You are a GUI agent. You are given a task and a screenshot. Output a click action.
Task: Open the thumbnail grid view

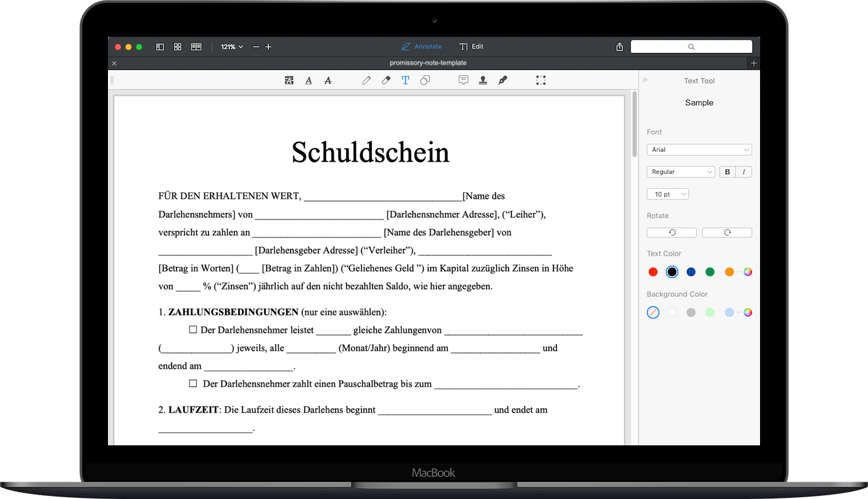coord(178,47)
